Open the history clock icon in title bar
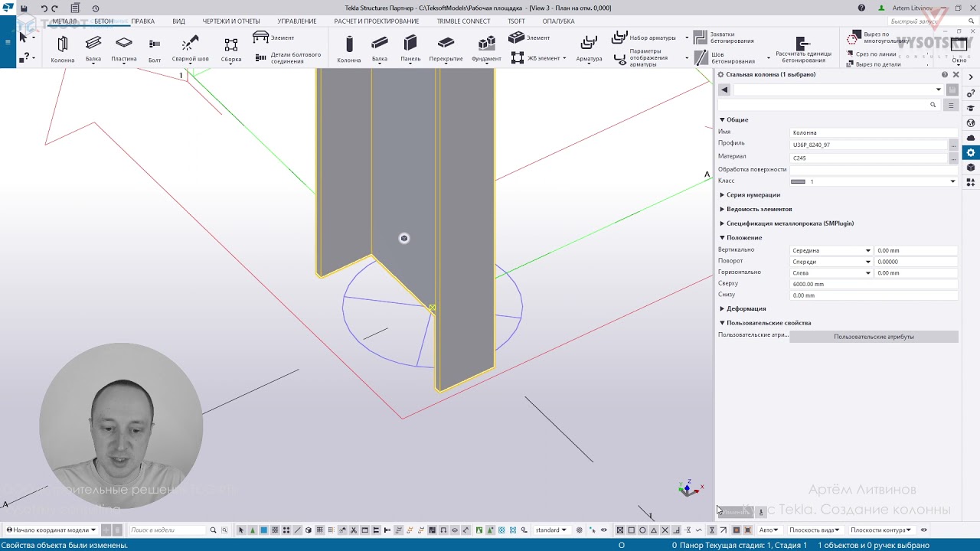 point(96,8)
